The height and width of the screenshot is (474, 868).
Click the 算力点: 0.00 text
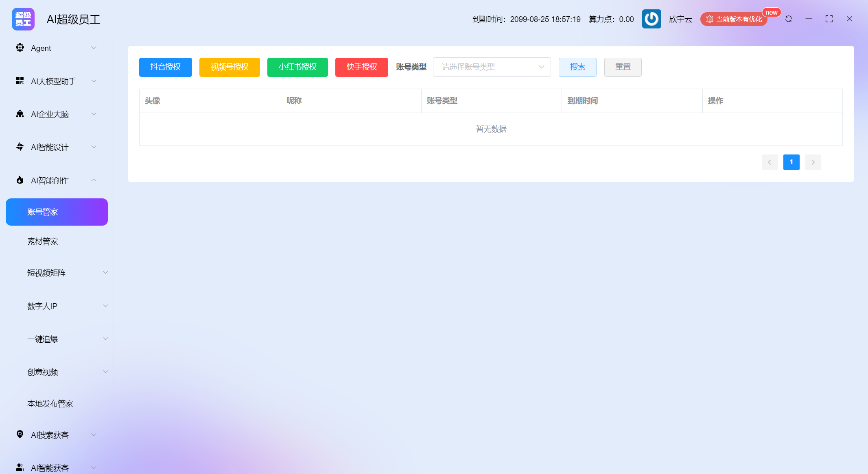pos(611,19)
